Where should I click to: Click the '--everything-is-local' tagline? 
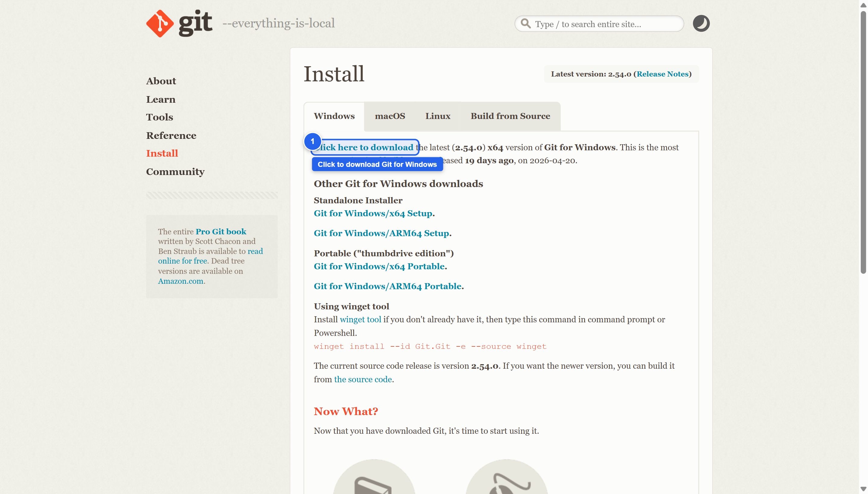coord(278,23)
